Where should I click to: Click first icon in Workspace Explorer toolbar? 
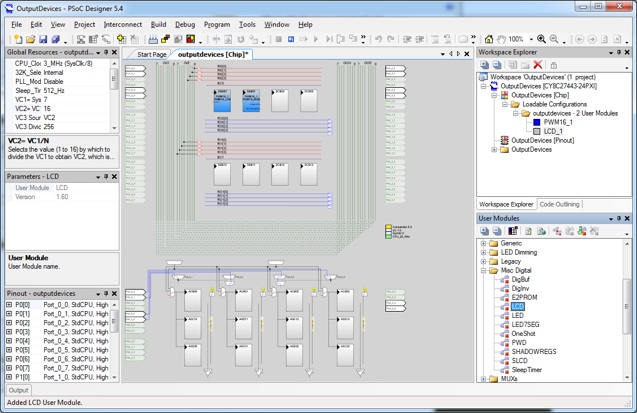pyautogui.click(x=484, y=65)
